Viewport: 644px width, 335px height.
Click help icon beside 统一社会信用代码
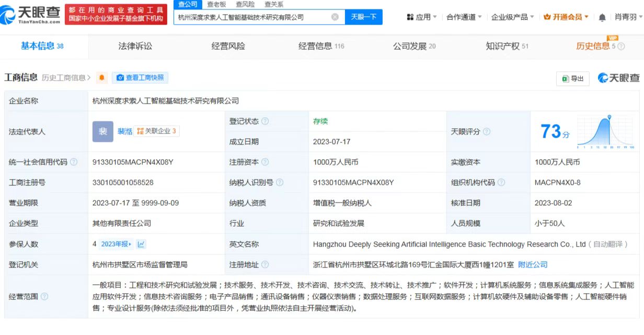[74, 162]
